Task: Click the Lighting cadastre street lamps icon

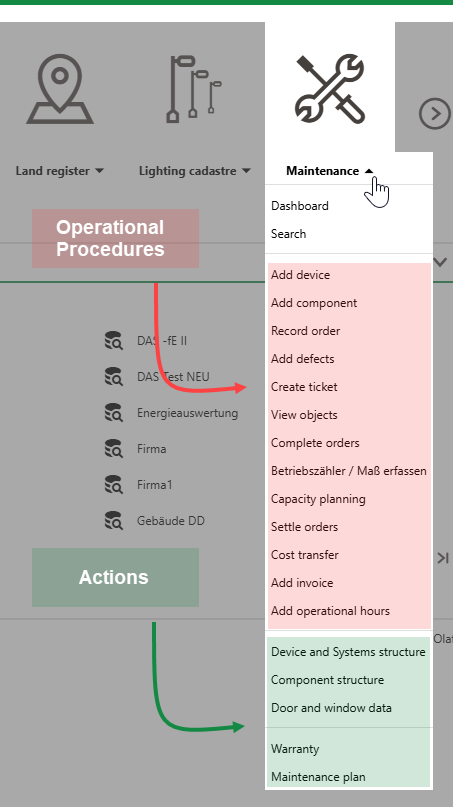Action: 194,89
